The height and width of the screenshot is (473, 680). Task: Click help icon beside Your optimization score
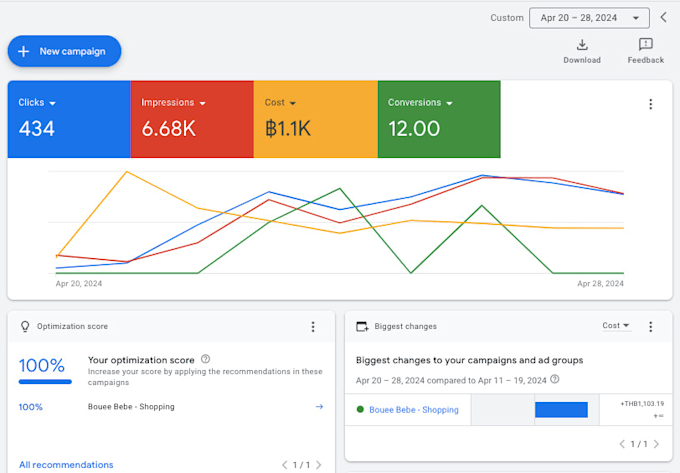[x=206, y=359]
